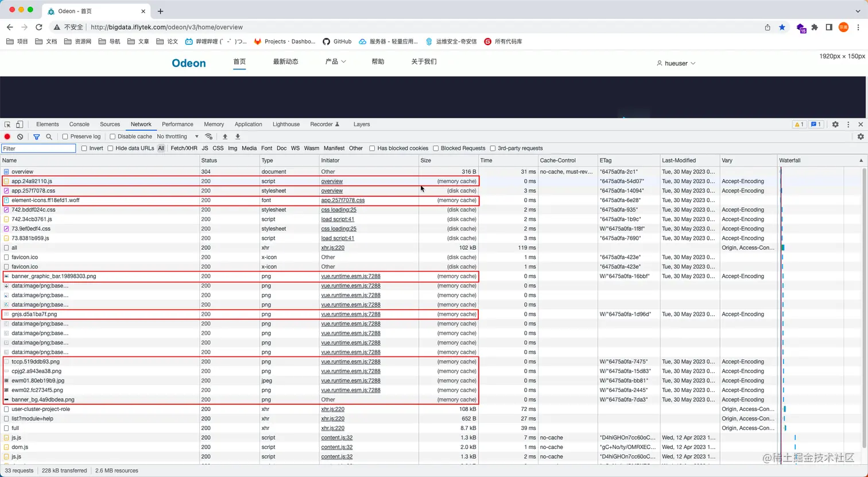Open extensions puzzle icon
Viewport: 868px width, 477px height.
(x=815, y=27)
